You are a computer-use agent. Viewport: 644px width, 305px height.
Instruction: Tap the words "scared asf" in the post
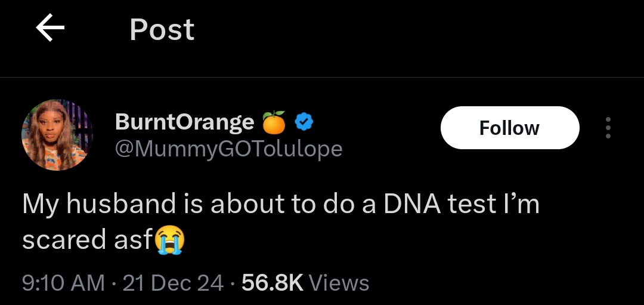87,240
